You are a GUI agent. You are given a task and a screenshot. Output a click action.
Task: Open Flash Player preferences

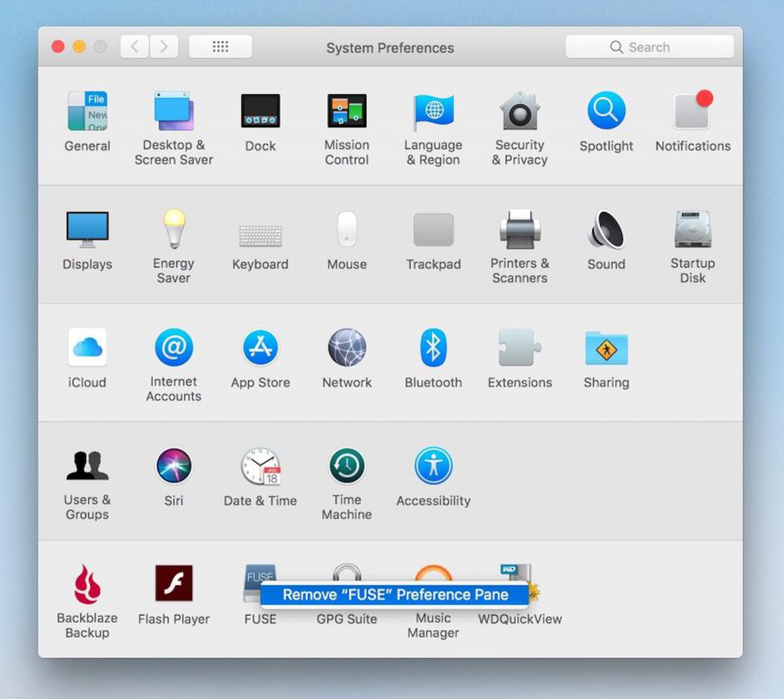pos(173,584)
